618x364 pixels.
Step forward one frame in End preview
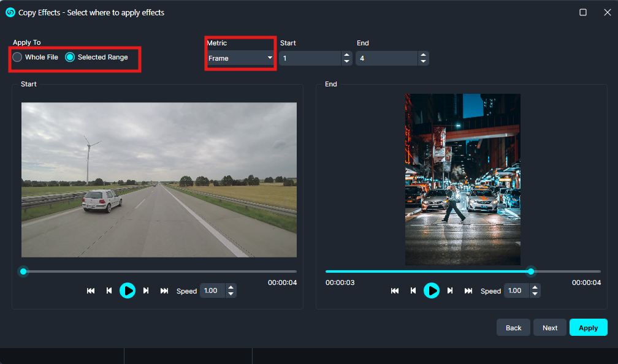tap(450, 290)
